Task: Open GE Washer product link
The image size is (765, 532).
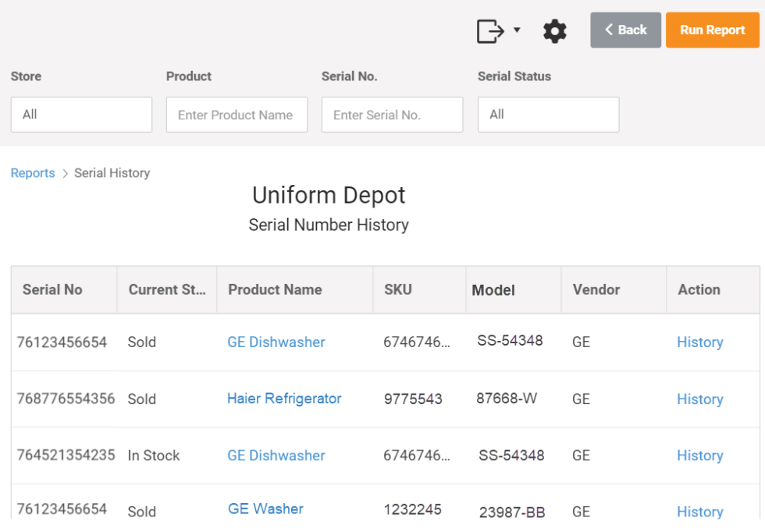Action: [265, 508]
